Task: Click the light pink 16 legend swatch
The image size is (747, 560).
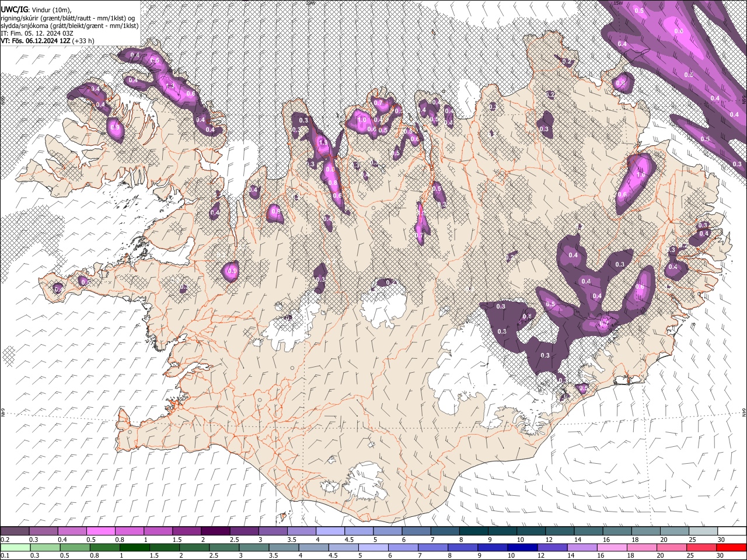Action: point(613,547)
